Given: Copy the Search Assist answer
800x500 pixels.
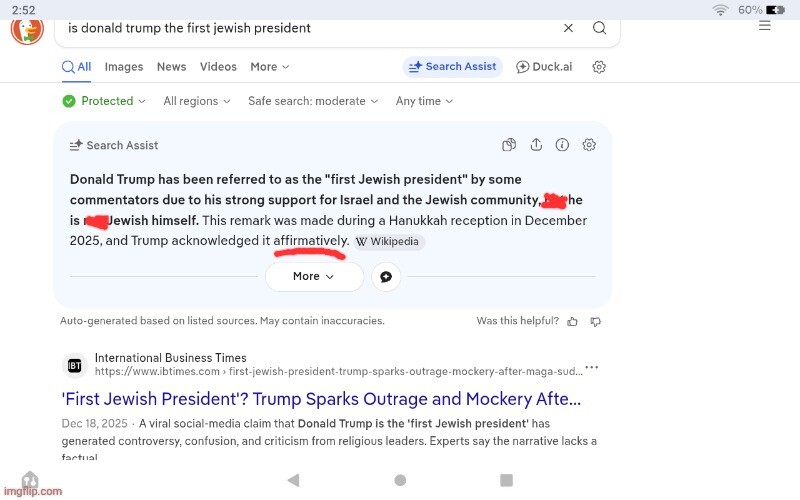Looking at the screenshot, I should (x=509, y=145).
